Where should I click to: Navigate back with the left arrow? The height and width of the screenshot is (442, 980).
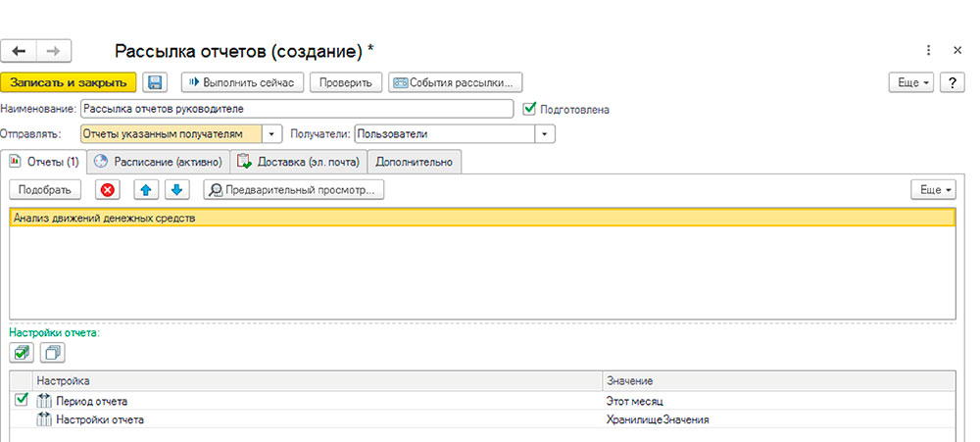click(20, 50)
